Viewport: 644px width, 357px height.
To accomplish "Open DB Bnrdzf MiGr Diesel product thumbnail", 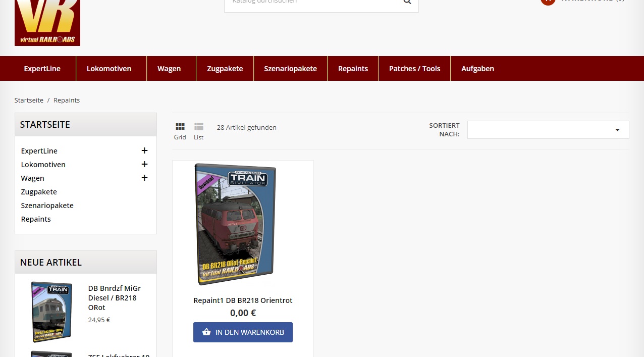I will tap(51, 312).
